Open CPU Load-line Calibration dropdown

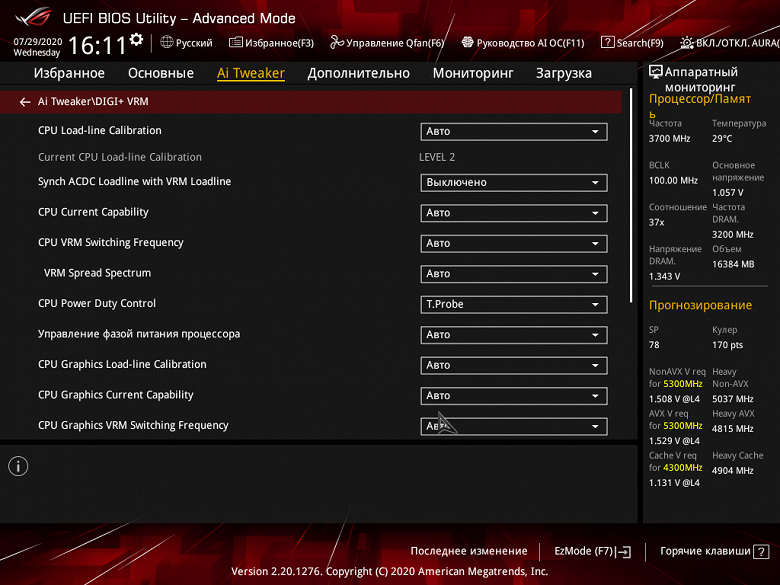tap(514, 132)
